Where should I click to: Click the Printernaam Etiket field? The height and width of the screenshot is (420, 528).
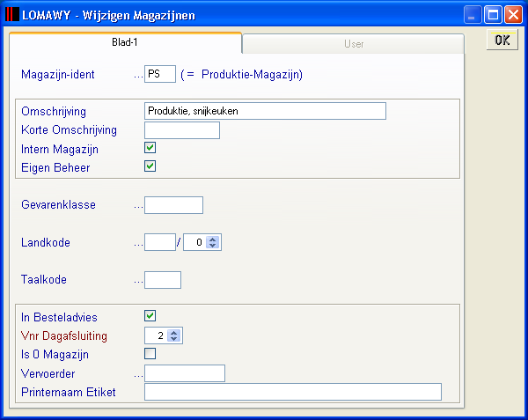pyautogui.click(x=293, y=392)
